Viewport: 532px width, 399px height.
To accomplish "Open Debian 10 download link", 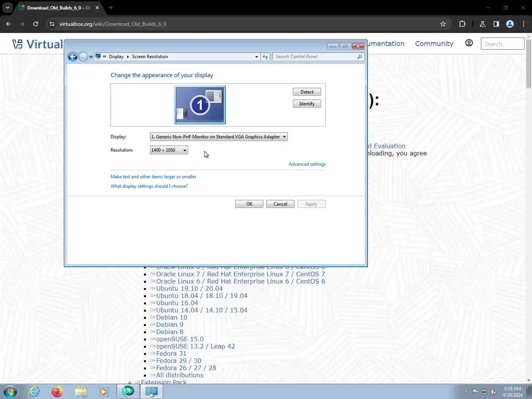I will coord(172,317).
